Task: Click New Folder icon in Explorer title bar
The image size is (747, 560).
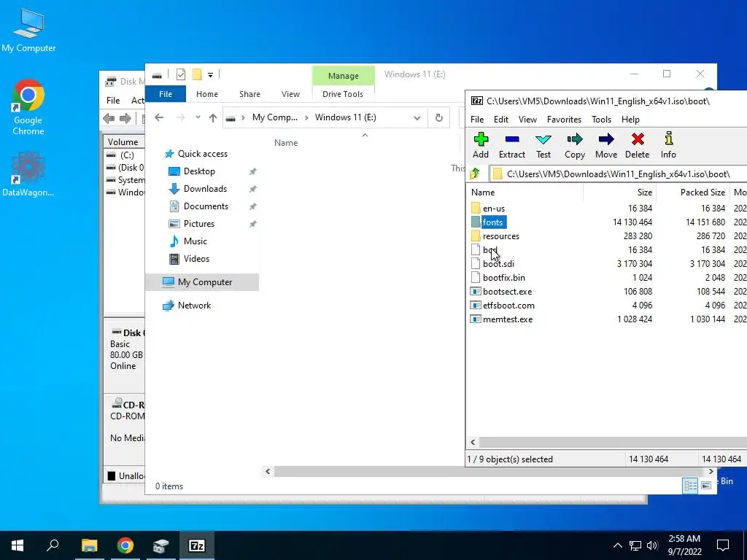Action: coord(197,74)
